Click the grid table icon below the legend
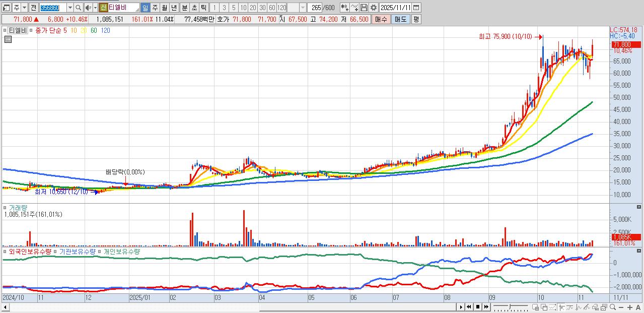This screenshot has width=644, height=313. pos(8,39)
